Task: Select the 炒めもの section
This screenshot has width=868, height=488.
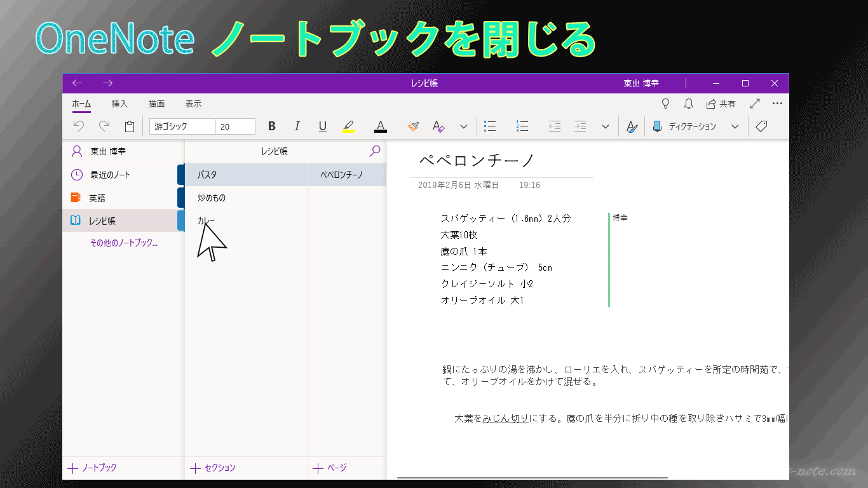Action: point(246,198)
